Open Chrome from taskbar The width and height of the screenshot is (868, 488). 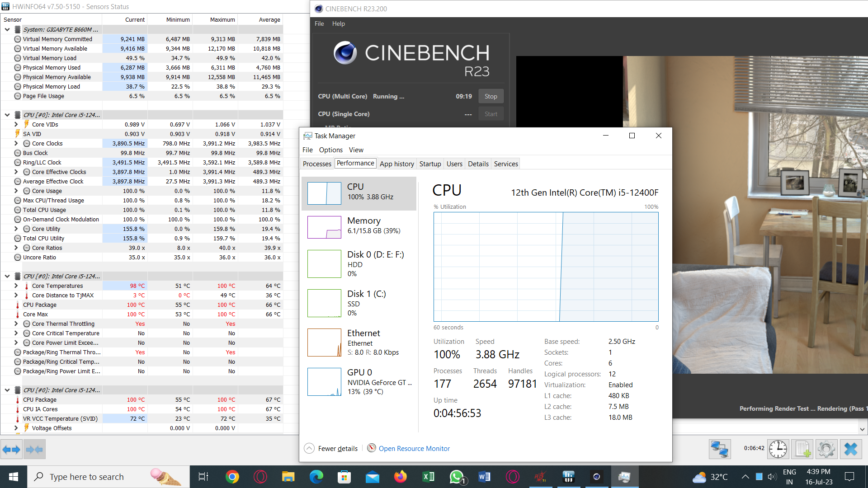[232, 477]
